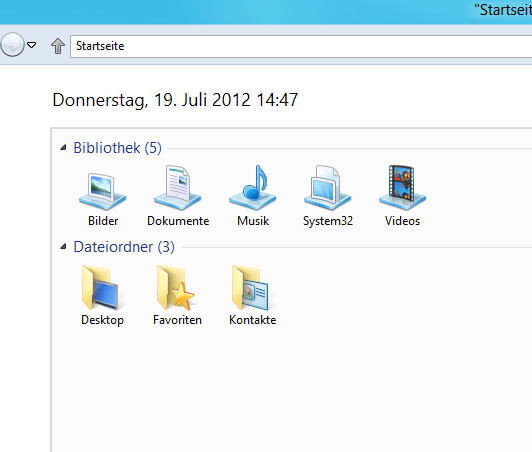Go up one level with Up arrow

click(x=58, y=45)
